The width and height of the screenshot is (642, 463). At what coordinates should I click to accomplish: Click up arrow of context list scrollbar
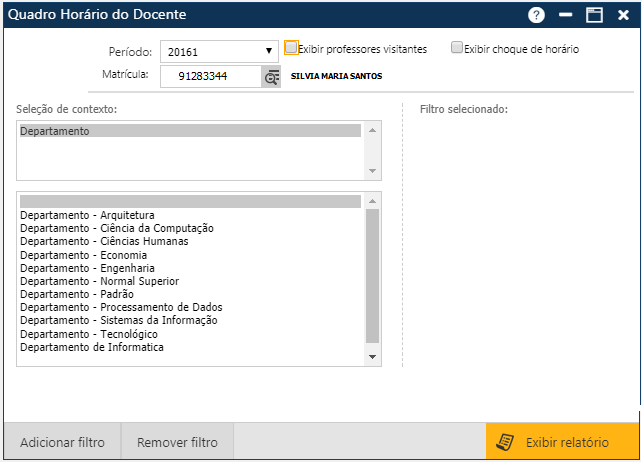coord(372,130)
